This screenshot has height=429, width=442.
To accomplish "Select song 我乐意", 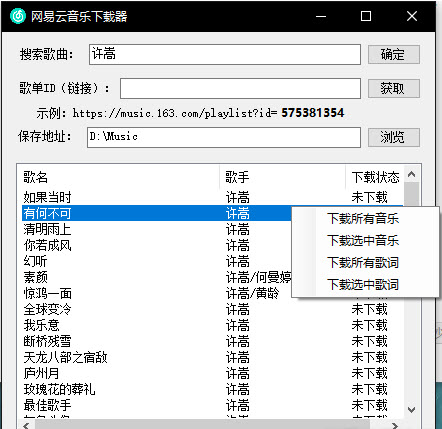I will point(41,325).
